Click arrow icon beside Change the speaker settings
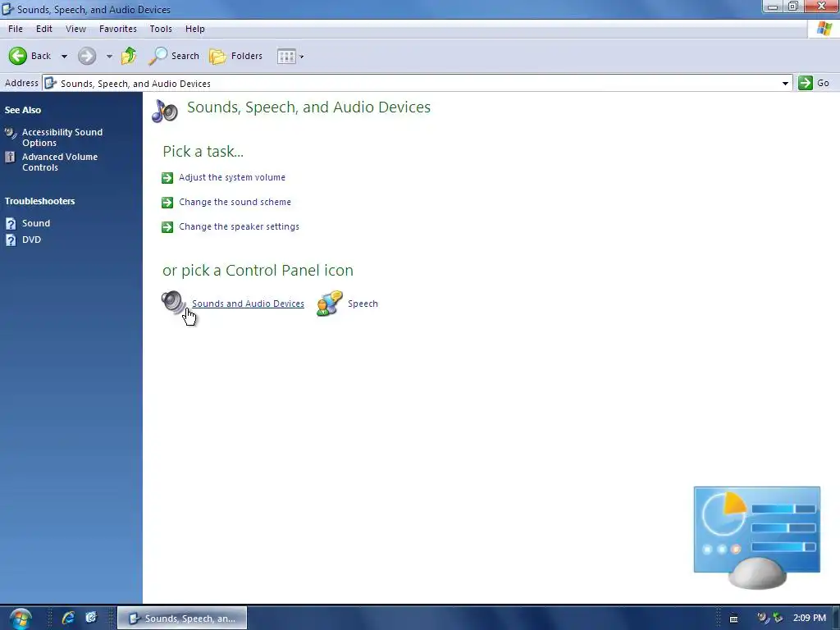 pos(167,227)
